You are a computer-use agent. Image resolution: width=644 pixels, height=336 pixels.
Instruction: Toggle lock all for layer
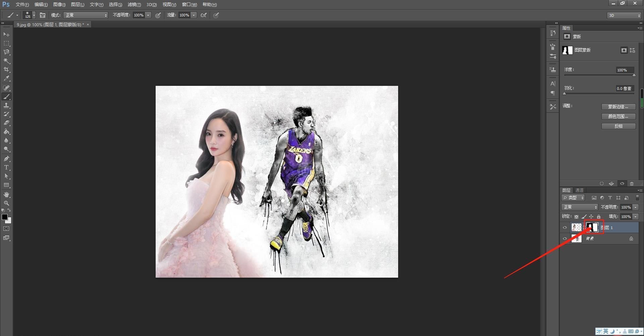click(x=599, y=217)
